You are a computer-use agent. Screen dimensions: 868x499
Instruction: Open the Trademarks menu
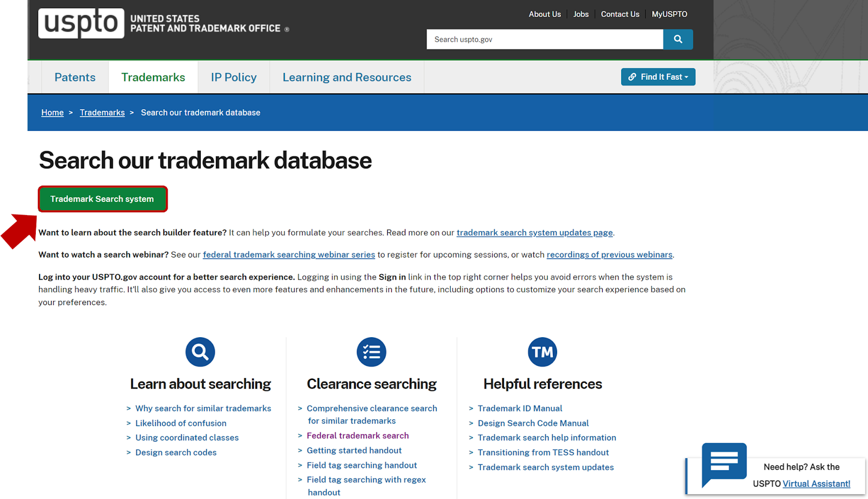tap(153, 77)
